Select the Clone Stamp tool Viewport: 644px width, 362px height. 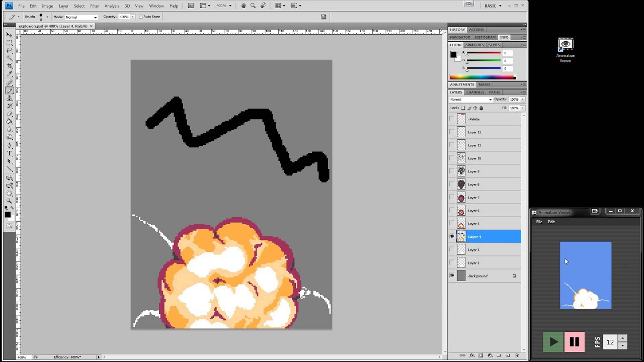coord(10,99)
